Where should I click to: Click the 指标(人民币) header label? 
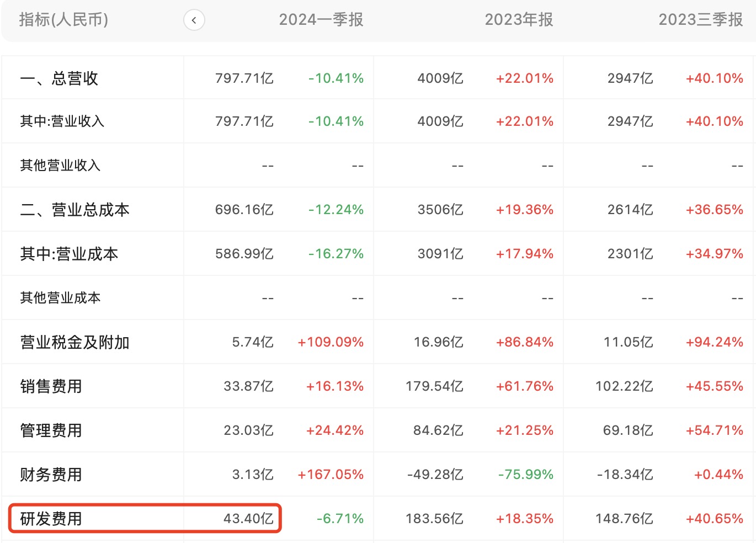tap(63, 20)
